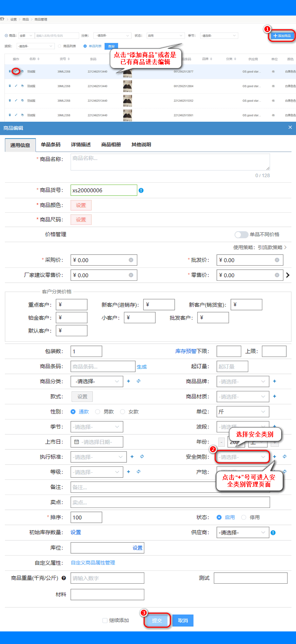
Task: Refresh the 安全类别 list
Action: [x=285, y=456]
